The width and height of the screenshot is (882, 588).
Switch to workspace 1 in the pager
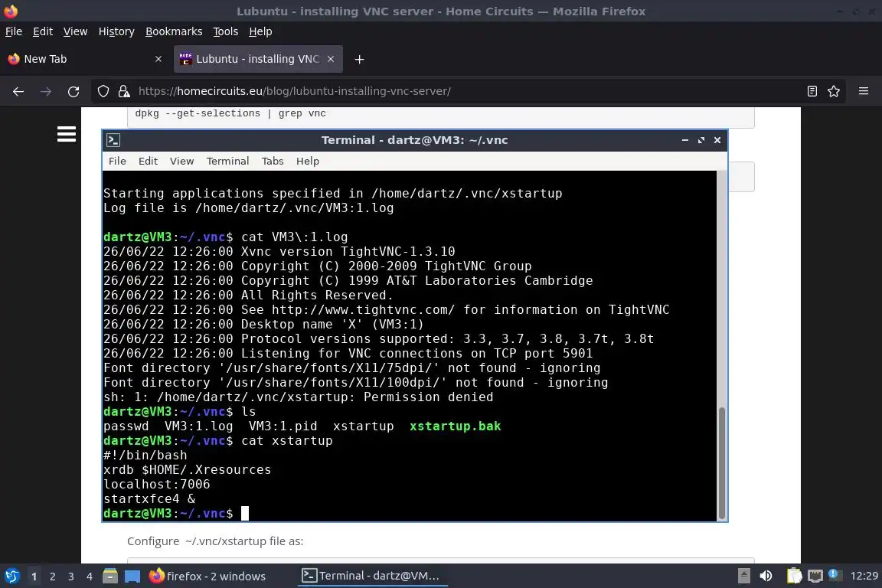[x=34, y=577]
